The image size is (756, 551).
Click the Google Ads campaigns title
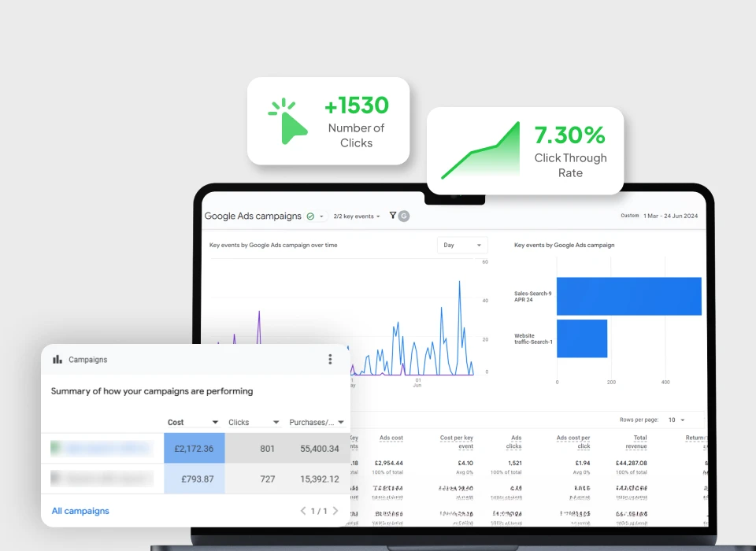[253, 216]
